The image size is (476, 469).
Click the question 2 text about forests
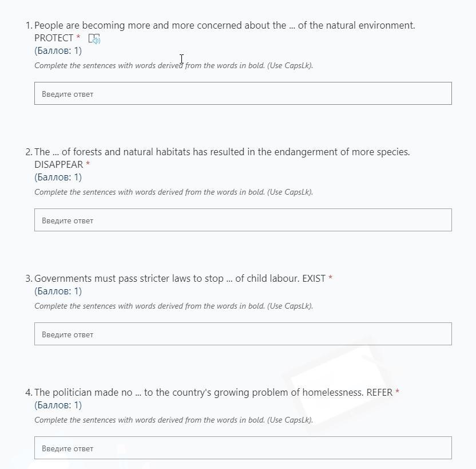(222, 152)
